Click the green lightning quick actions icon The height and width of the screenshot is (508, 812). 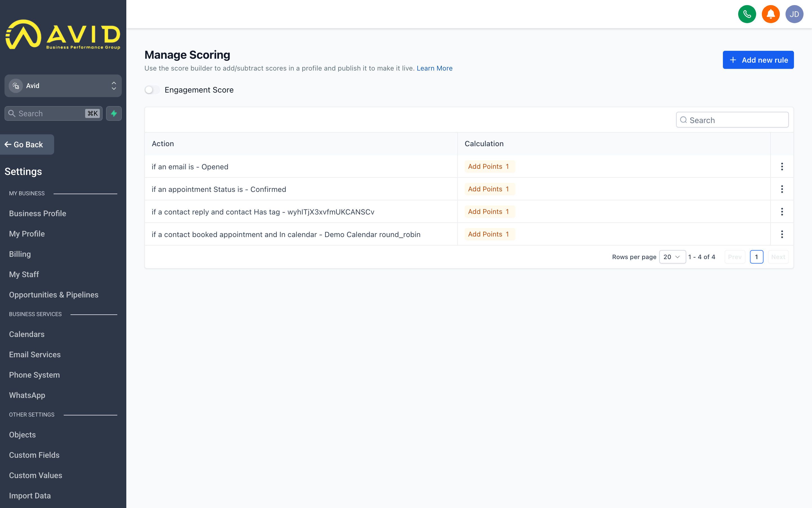[x=114, y=113]
